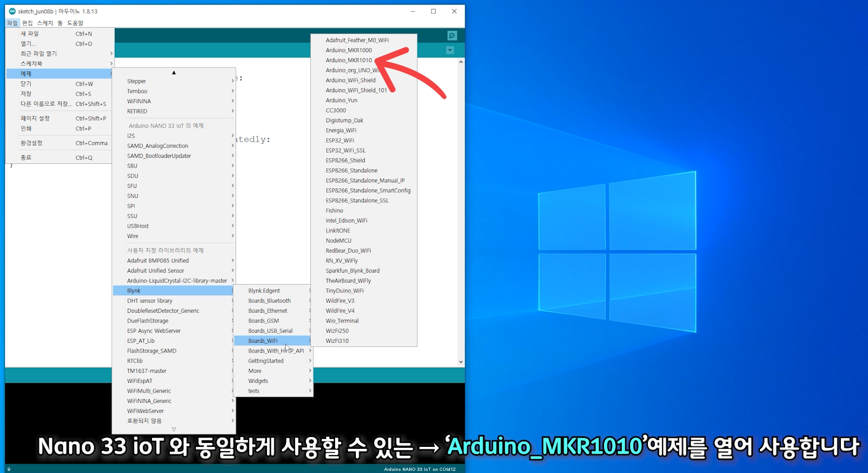Open the Serial Monitor icon
Viewport: 868px width, 473px height.
452,36
